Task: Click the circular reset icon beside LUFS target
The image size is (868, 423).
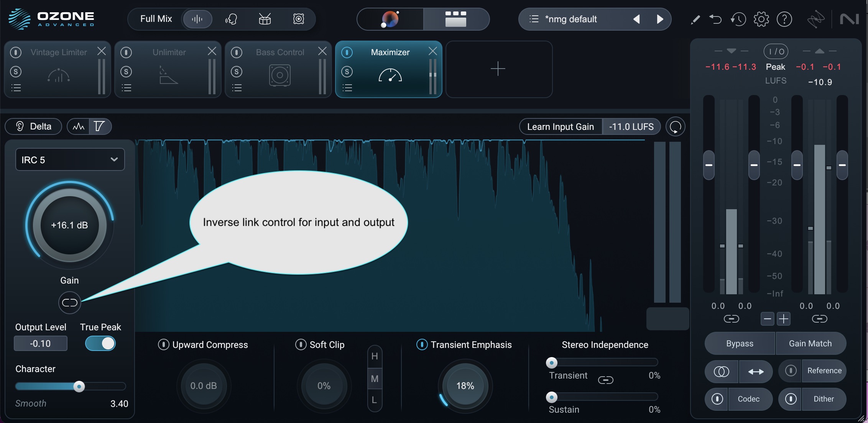Action: coord(675,127)
